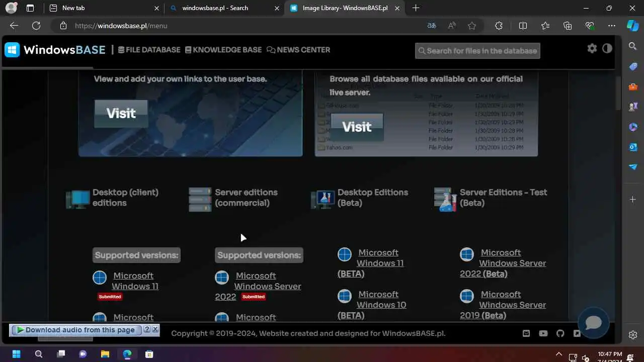Click the footer email icon
The image size is (644, 362).
point(526,333)
